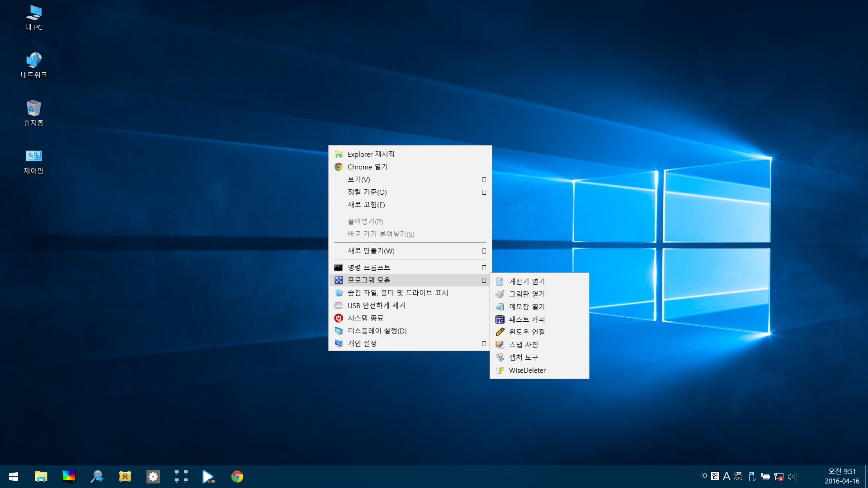
Task: Open 디스플레이 설정(D)
Action: [410, 331]
